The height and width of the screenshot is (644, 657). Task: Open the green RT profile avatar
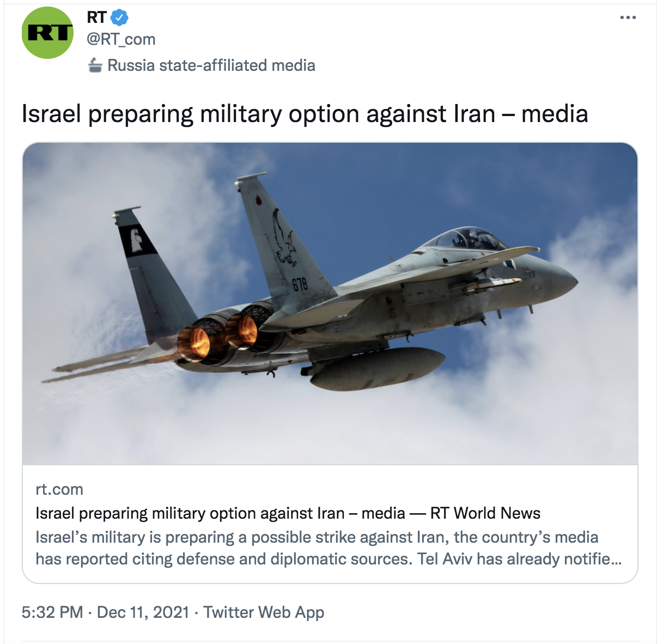tap(47, 33)
